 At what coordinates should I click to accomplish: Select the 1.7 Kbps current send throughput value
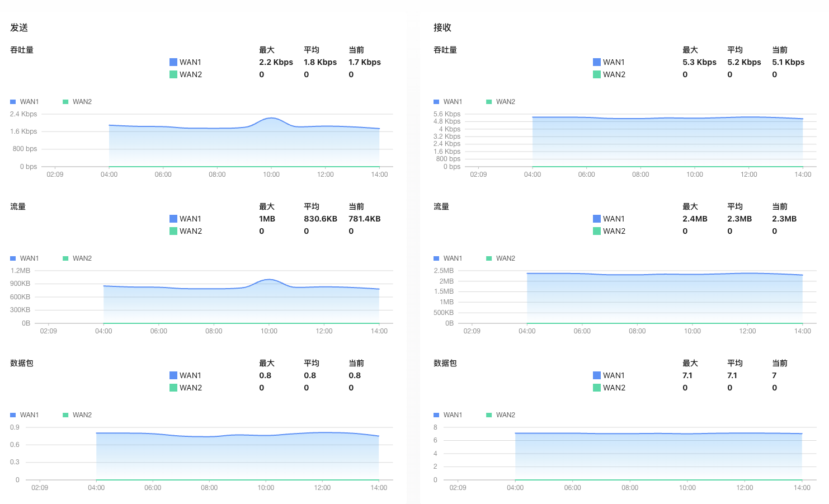365,62
